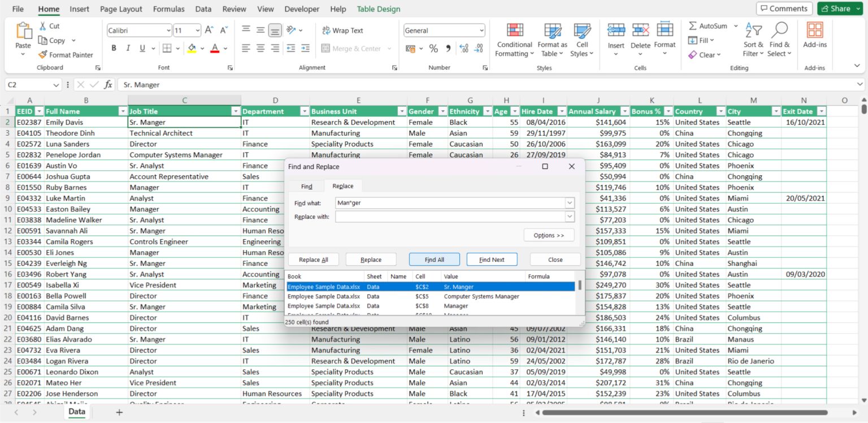Image resolution: width=868 pixels, height=423 pixels.
Task: Open the font name dropdown
Action: point(169,30)
